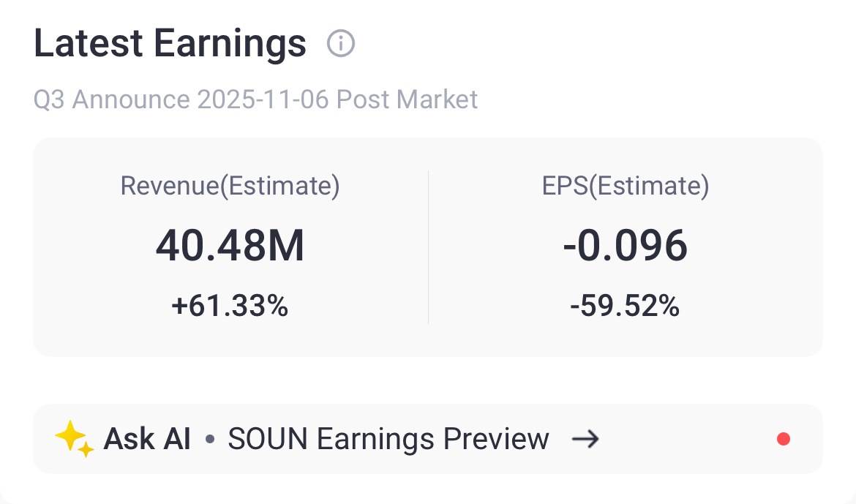Click the Q3 Announce text
The height and width of the screenshot is (504, 856).
tap(112, 99)
